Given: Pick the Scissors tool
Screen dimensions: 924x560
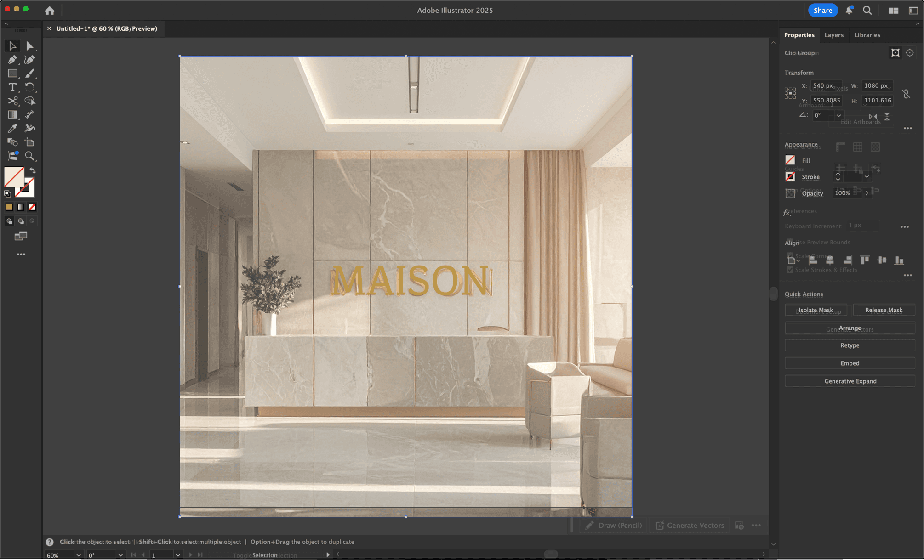Looking at the screenshot, I should 12,101.
